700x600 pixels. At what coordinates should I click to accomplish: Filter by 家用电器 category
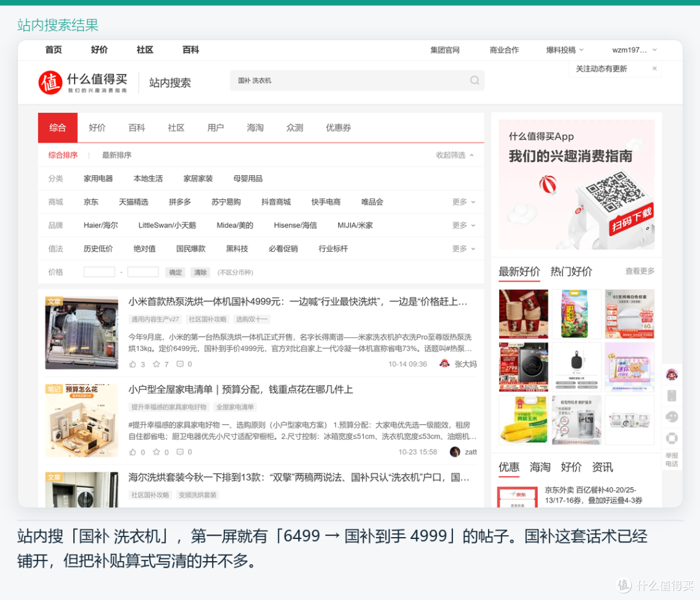coord(99,179)
